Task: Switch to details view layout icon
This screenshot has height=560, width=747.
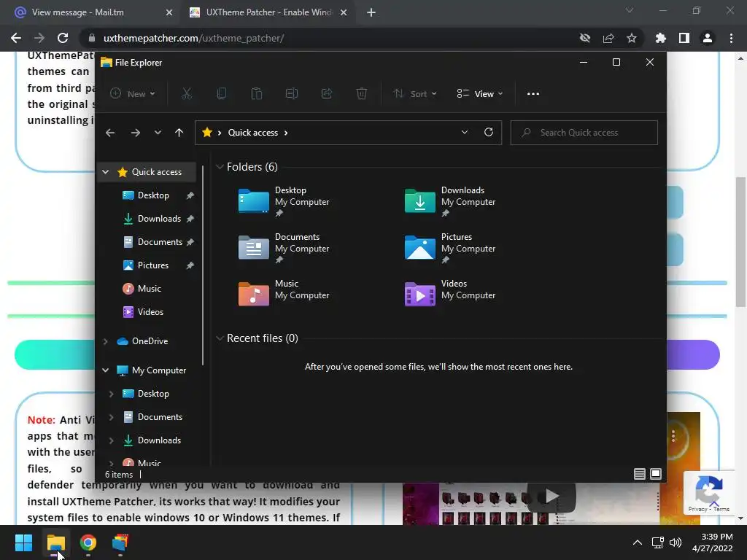Action: point(639,474)
